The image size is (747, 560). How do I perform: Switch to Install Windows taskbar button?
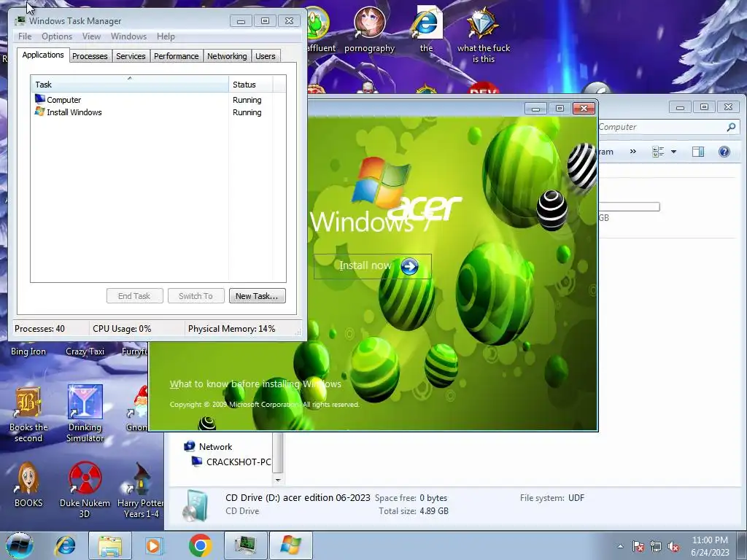pos(291,545)
